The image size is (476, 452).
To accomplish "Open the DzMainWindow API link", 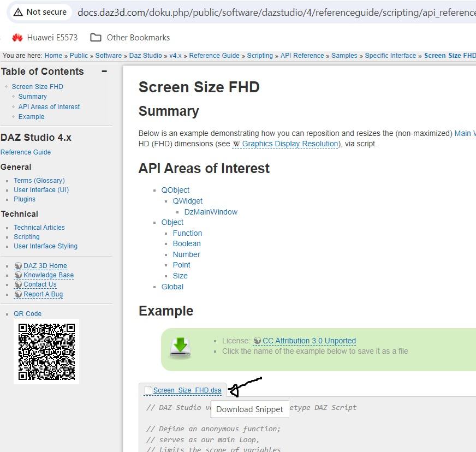I will pos(211,212).
